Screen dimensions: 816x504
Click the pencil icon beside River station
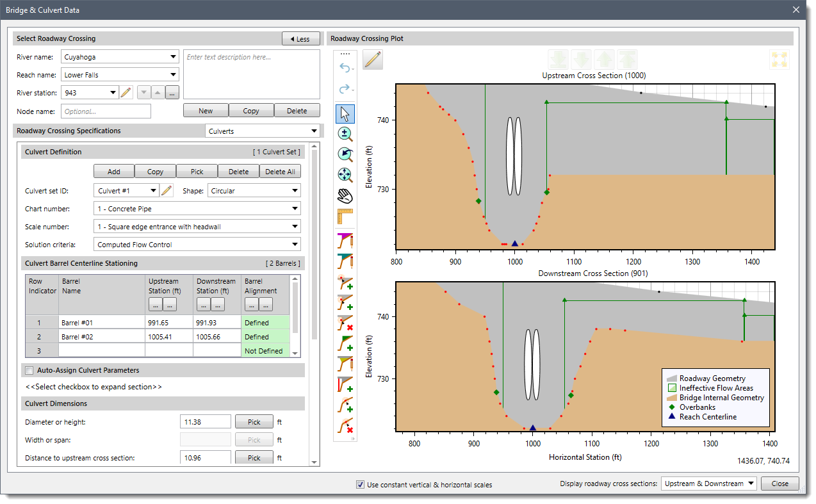pos(126,92)
